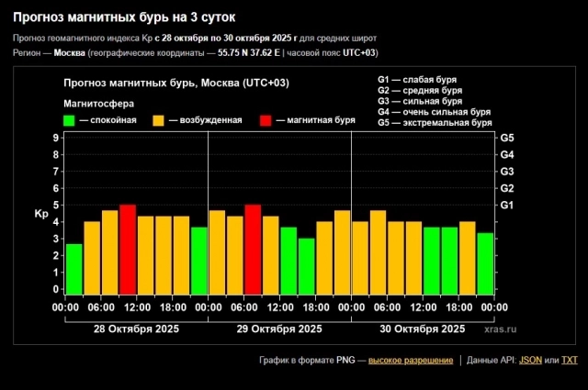Click the yellow 'возбужденная' legend swatch
The height and width of the screenshot is (390, 588).
click(x=159, y=120)
